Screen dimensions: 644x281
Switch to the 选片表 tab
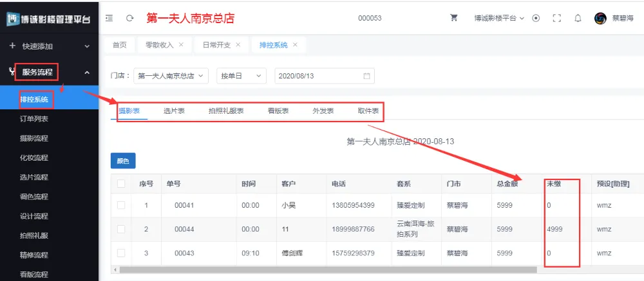point(174,111)
